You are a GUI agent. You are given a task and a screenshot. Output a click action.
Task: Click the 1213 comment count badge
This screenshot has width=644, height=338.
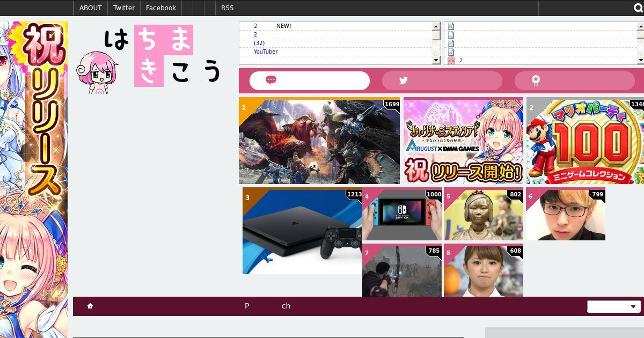tap(354, 195)
